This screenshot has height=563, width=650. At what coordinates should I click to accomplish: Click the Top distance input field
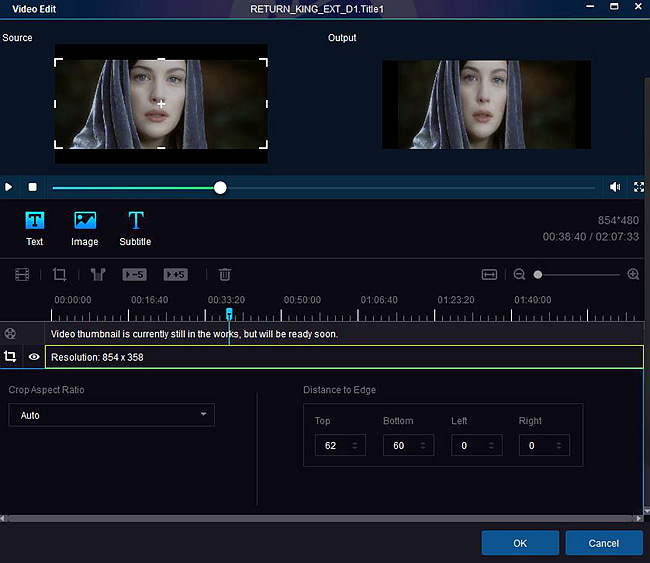tap(340, 445)
